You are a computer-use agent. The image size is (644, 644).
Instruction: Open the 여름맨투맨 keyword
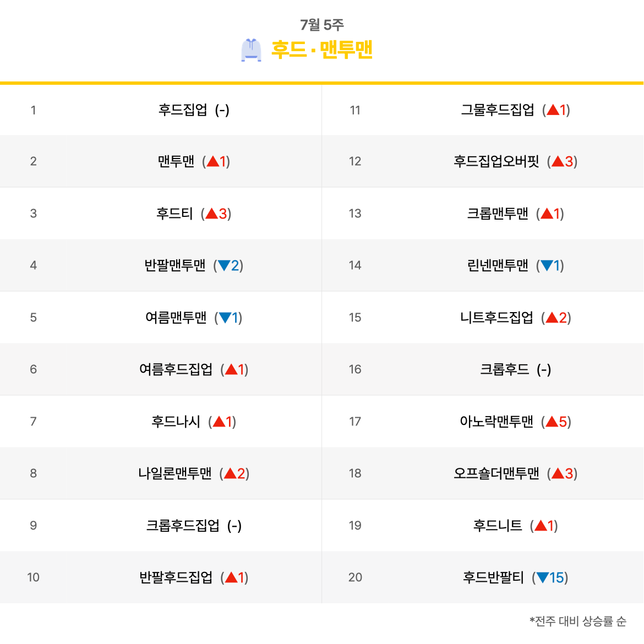coord(176,318)
